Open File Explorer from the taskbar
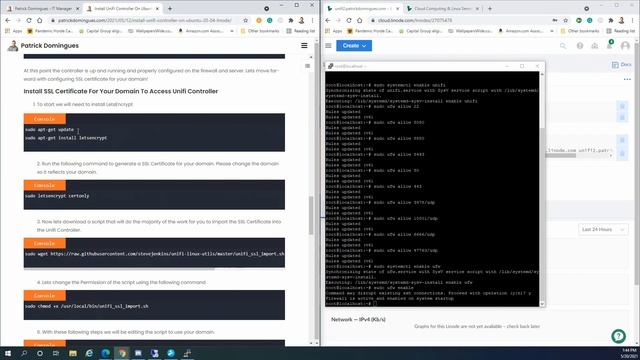This screenshot has width=640, height=360. 73,353
